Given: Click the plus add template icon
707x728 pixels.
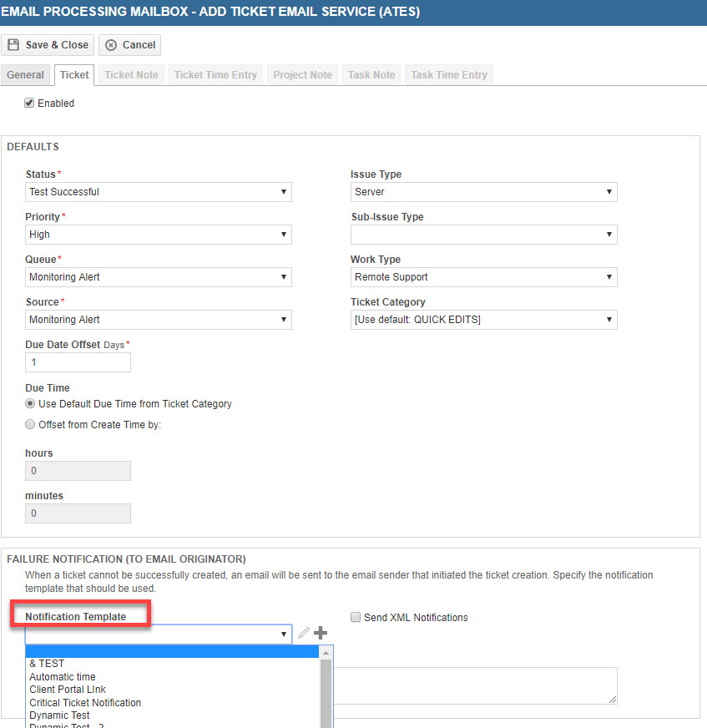Looking at the screenshot, I should click(321, 634).
